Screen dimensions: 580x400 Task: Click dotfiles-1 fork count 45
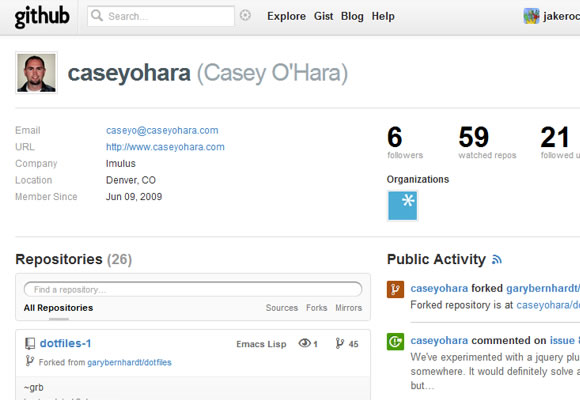tap(353, 344)
